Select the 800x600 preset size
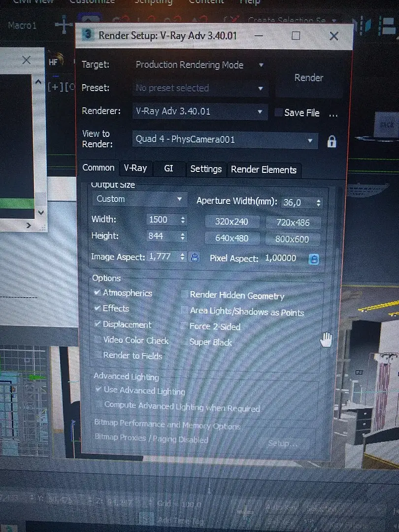 coord(292,239)
